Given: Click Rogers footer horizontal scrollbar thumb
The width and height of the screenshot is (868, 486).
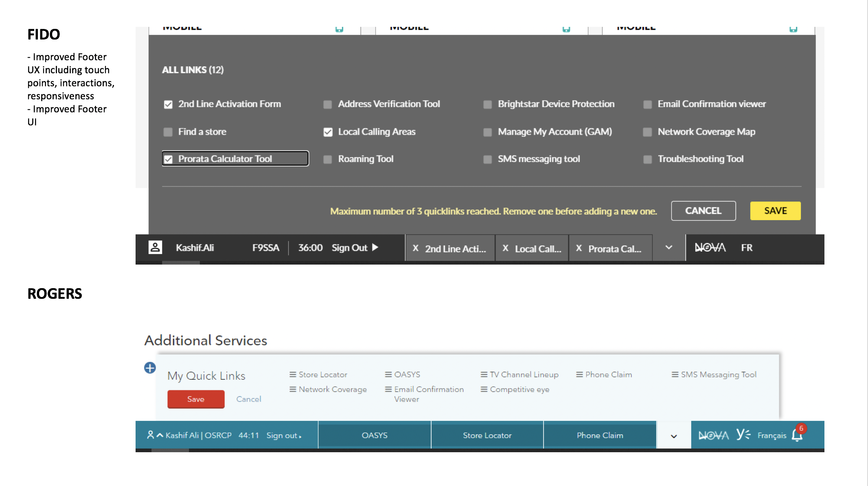Looking at the screenshot, I should (x=170, y=450).
